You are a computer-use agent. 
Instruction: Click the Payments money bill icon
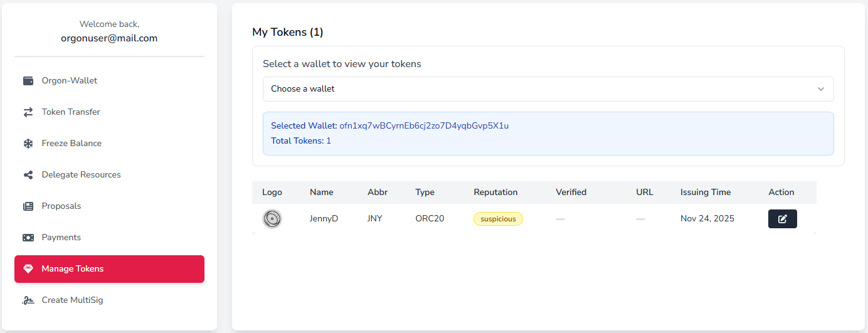tap(28, 238)
